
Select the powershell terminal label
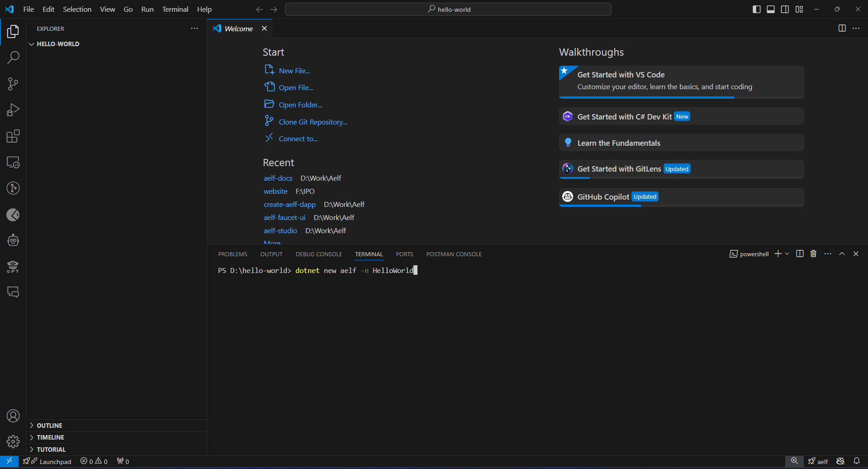pyautogui.click(x=749, y=254)
